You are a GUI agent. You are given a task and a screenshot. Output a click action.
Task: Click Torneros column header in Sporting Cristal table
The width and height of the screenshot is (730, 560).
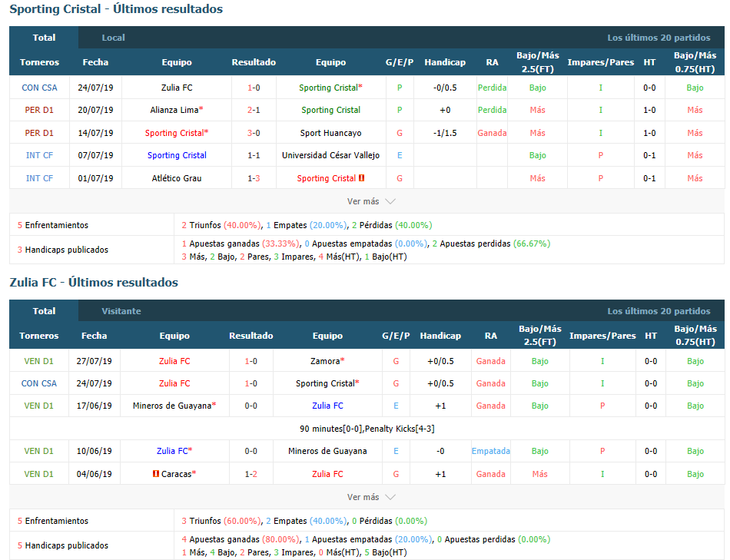tap(39, 62)
